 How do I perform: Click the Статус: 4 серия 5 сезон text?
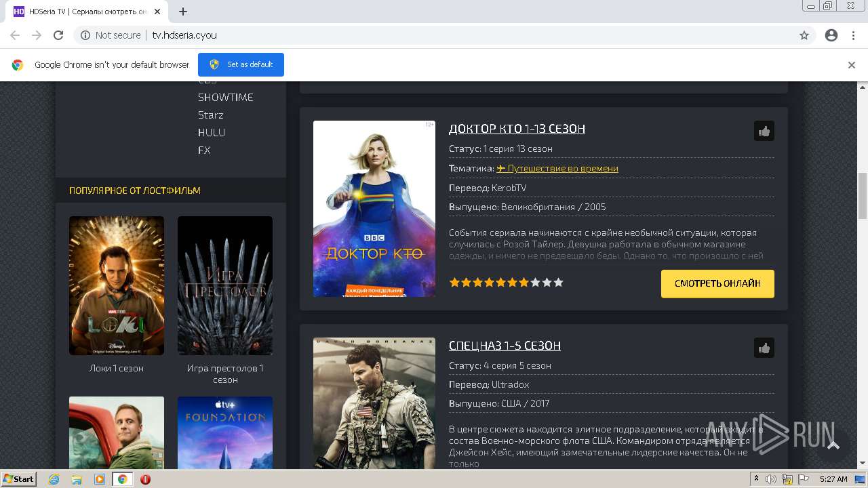(500, 365)
